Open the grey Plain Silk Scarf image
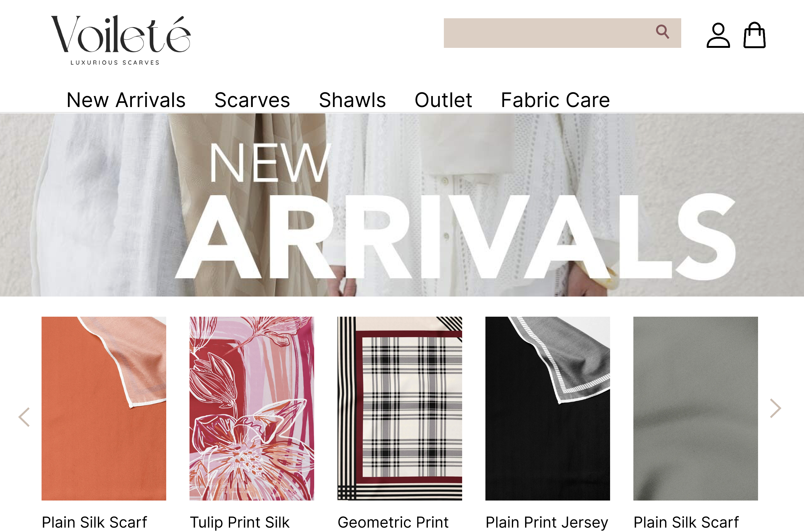The height and width of the screenshot is (532, 804). [695, 409]
